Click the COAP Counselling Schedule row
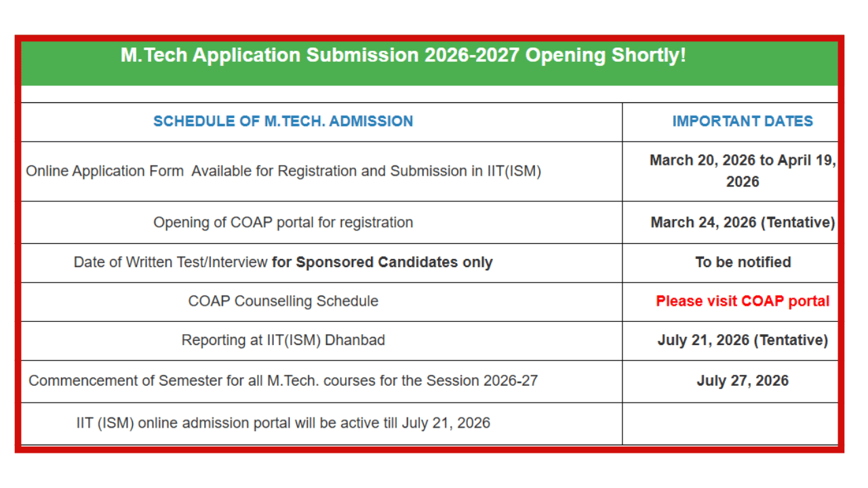 point(283,301)
